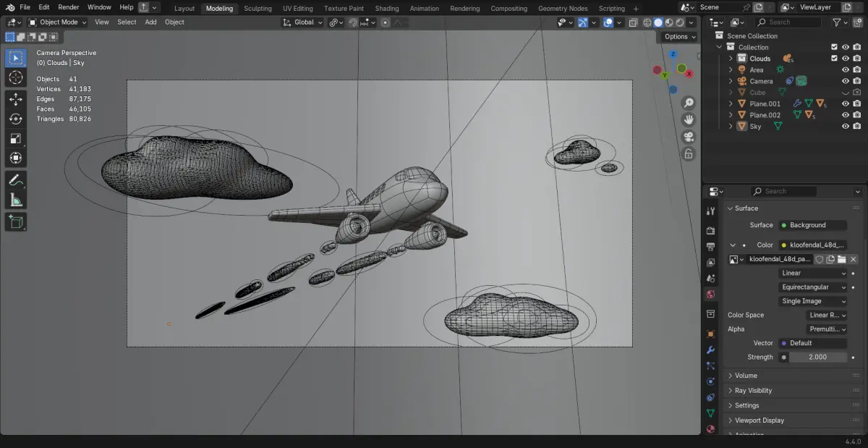
Task: Activate the Transform tool
Action: pyautogui.click(x=16, y=158)
